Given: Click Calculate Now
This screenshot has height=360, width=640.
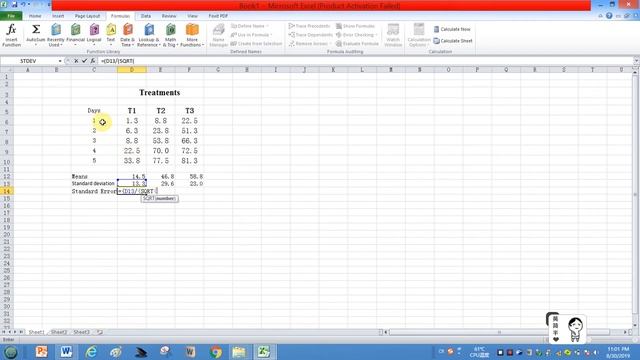Looking at the screenshot, I should point(452,29).
